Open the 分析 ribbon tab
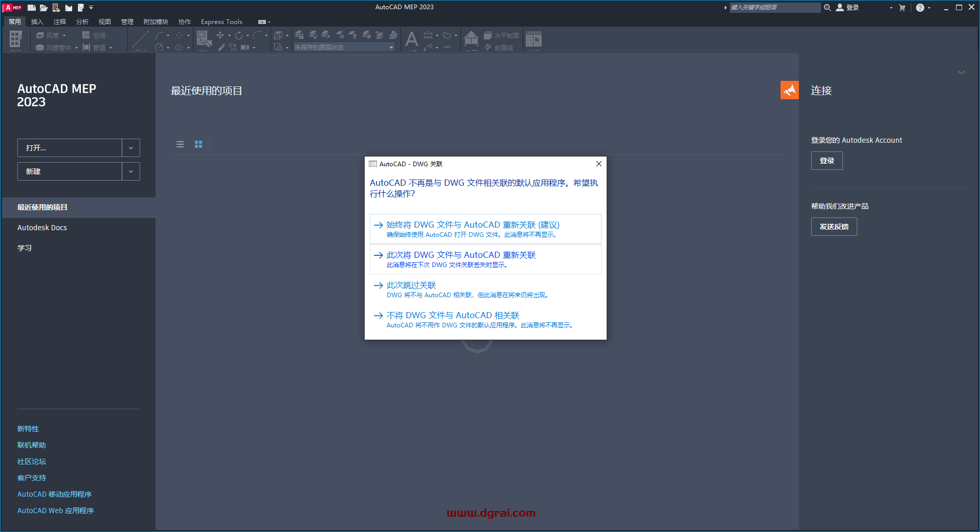Viewport: 980px width, 532px height. [82, 21]
